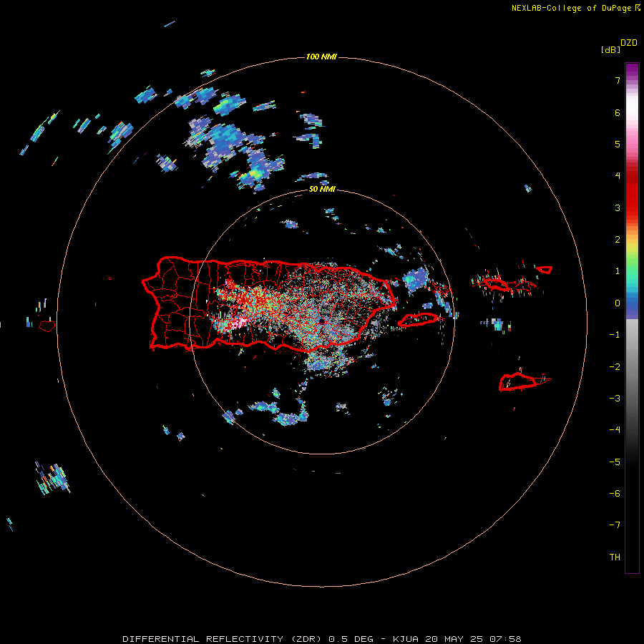The height and width of the screenshot is (644, 644).
Task: Click the 7 value on the color scale
Action: click(618, 80)
